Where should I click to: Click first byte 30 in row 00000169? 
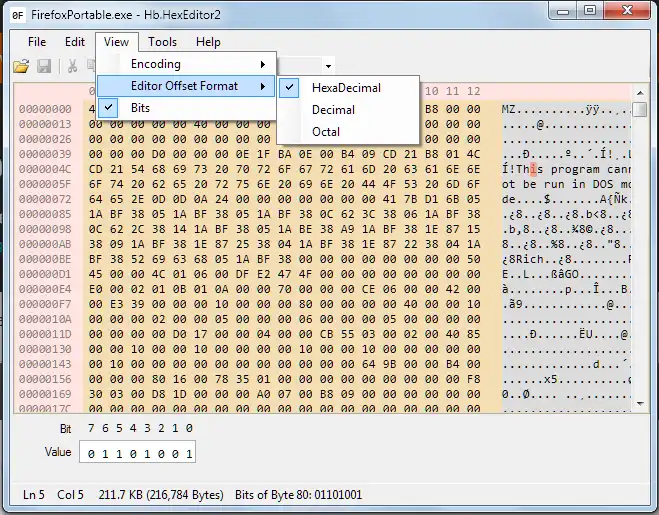95,394
